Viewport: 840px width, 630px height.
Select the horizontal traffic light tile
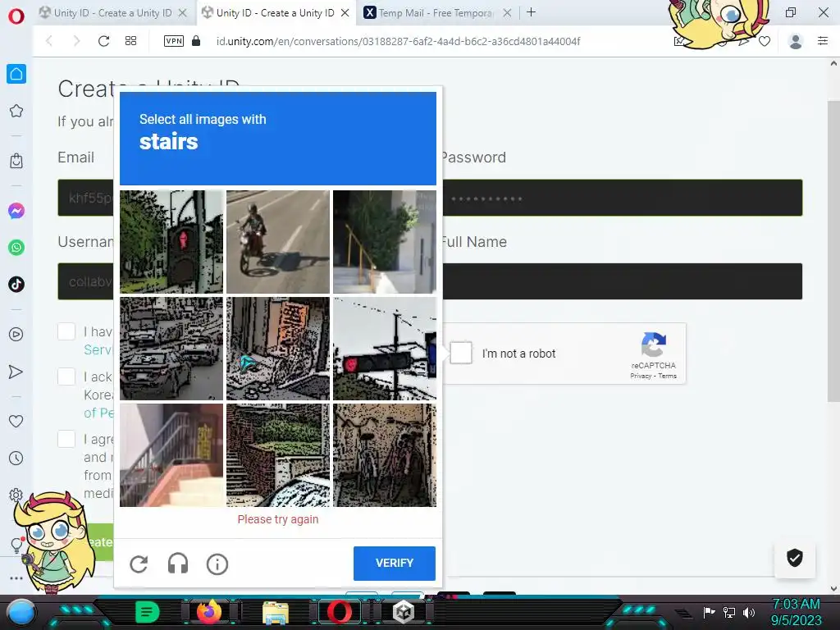click(385, 349)
